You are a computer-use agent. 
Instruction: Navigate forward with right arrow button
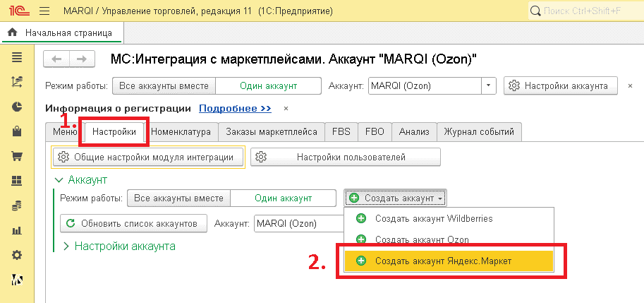click(82, 59)
